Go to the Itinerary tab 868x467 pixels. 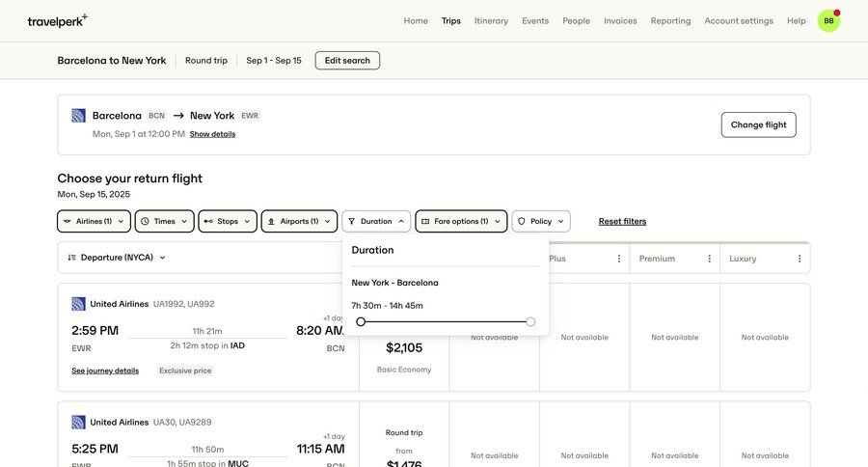[x=491, y=20]
